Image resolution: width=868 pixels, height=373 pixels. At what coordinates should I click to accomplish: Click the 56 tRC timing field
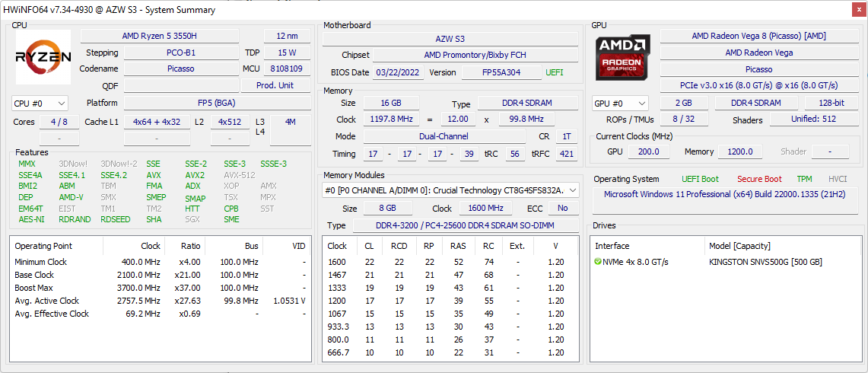click(x=515, y=154)
